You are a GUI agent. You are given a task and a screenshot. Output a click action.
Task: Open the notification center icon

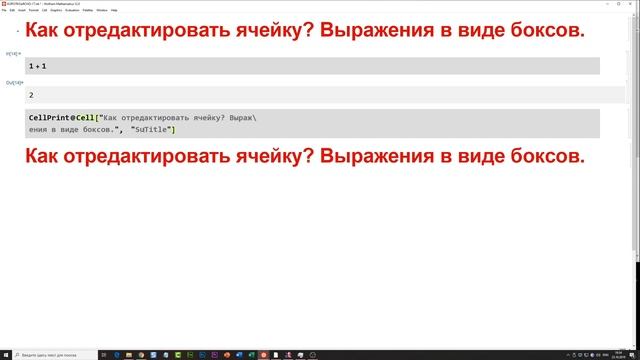pos(632,355)
